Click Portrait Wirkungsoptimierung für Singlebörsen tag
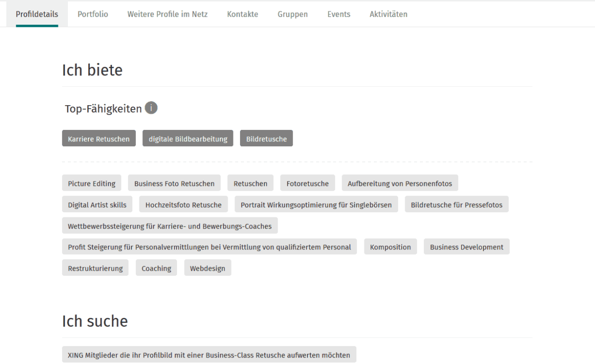595x364 pixels. [x=316, y=204]
